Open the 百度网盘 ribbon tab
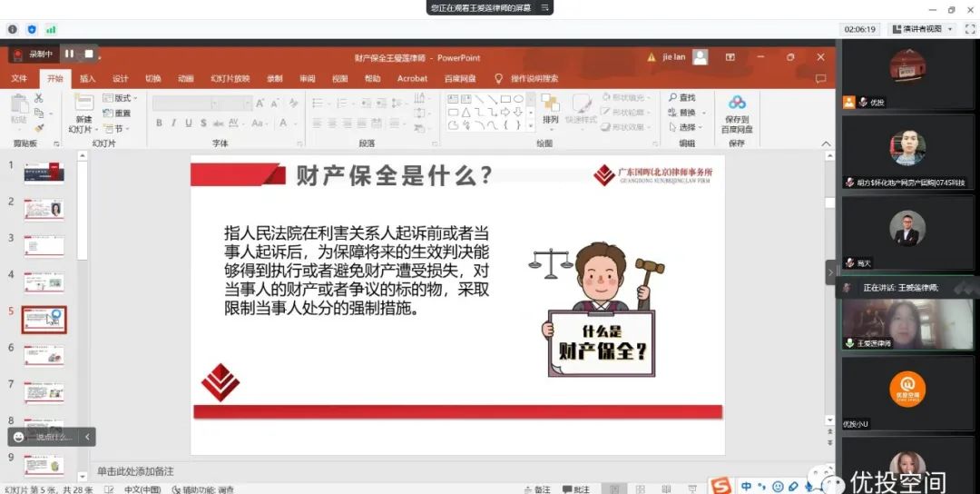 coord(460,79)
